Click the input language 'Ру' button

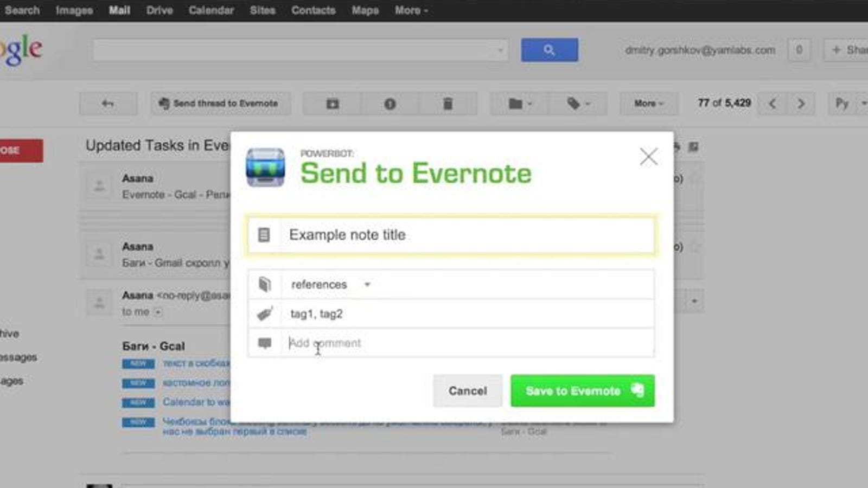(x=842, y=104)
